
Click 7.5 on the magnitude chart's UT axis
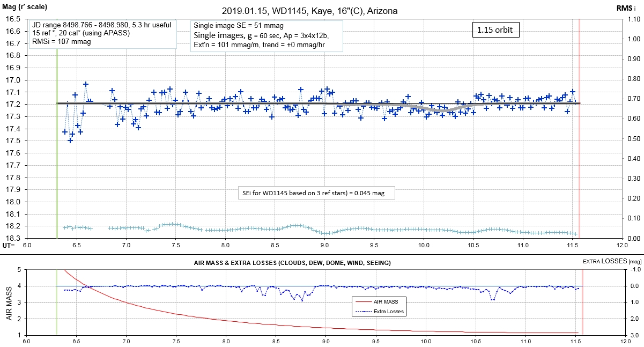point(175,245)
